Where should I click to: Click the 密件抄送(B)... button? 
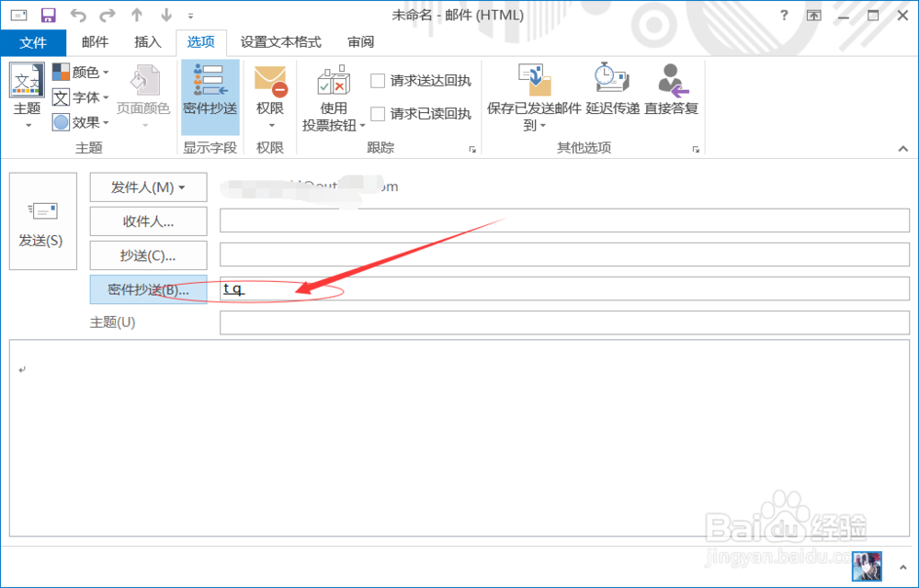click(148, 289)
